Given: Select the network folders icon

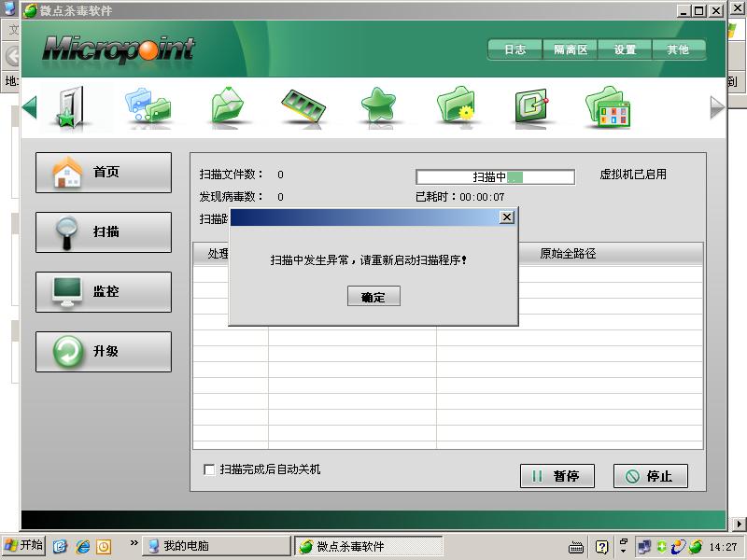Looking at the screenshot, I should (148, 106).
